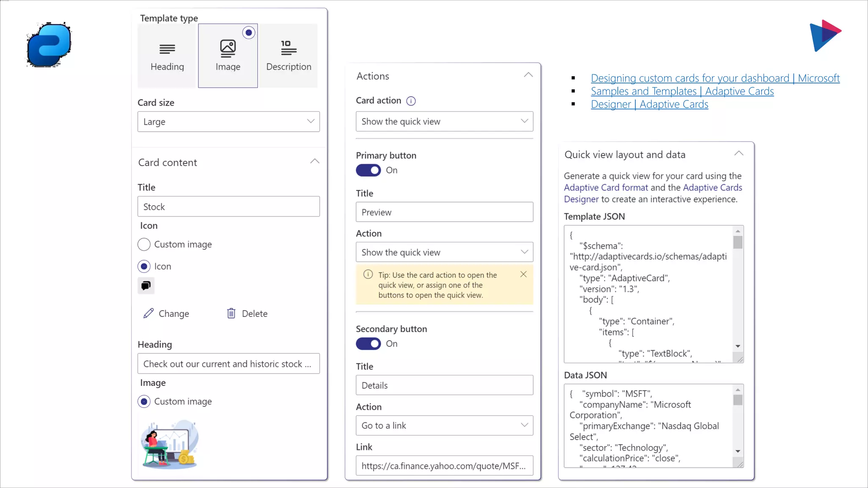868x488 pixels.
Task: Click the Card action info icon
Action: (x=411, y=101)
